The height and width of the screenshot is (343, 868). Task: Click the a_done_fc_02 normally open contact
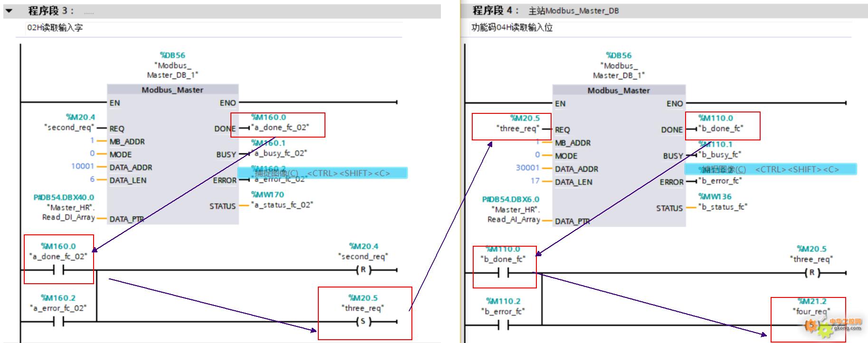(59, 270)
